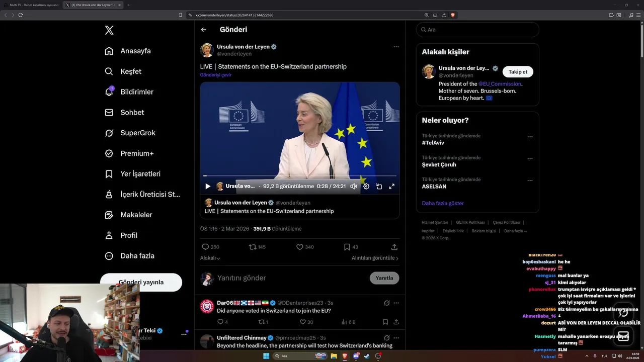Click Gönderiyi çevir translate link
644x362 pixels.
(216, 75)
